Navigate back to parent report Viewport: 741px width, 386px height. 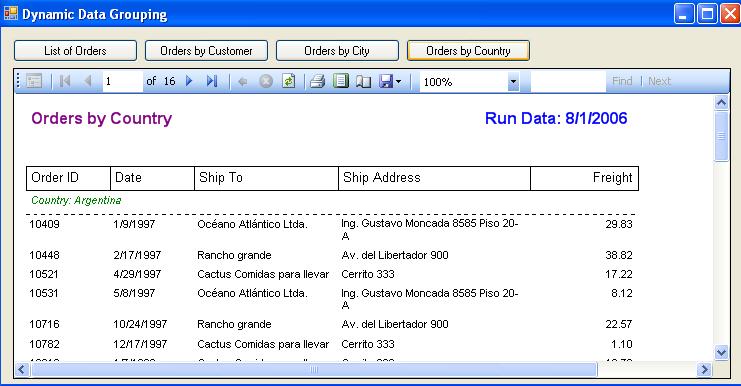[x=243, y=82]
